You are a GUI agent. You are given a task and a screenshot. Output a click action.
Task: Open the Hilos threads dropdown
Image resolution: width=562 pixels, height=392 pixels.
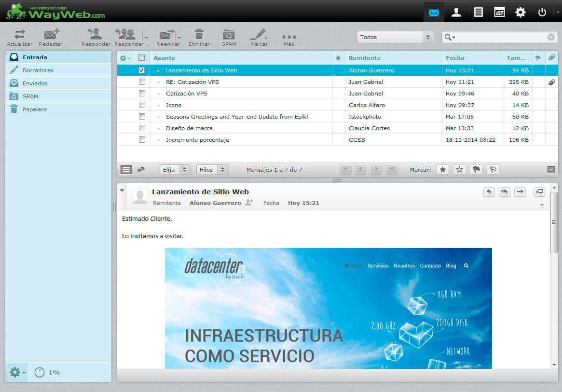(x=212, y=170)
